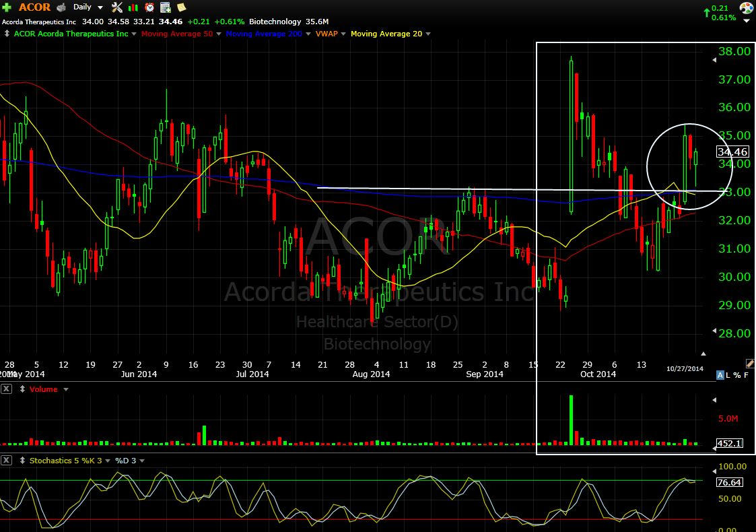756x532 pixels.
Task: Expand the VWAP dropdown arrow
Action: click(x=343, y=34)
